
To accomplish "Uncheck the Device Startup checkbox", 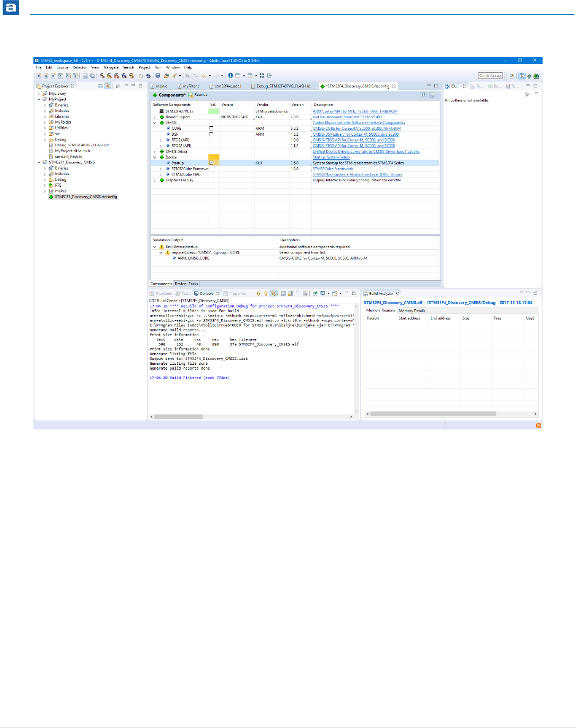I will click(x=211, y=163).
